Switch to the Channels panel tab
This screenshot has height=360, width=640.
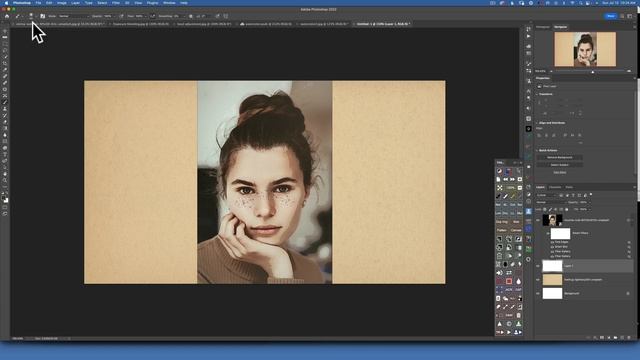[x=555, y=187]
